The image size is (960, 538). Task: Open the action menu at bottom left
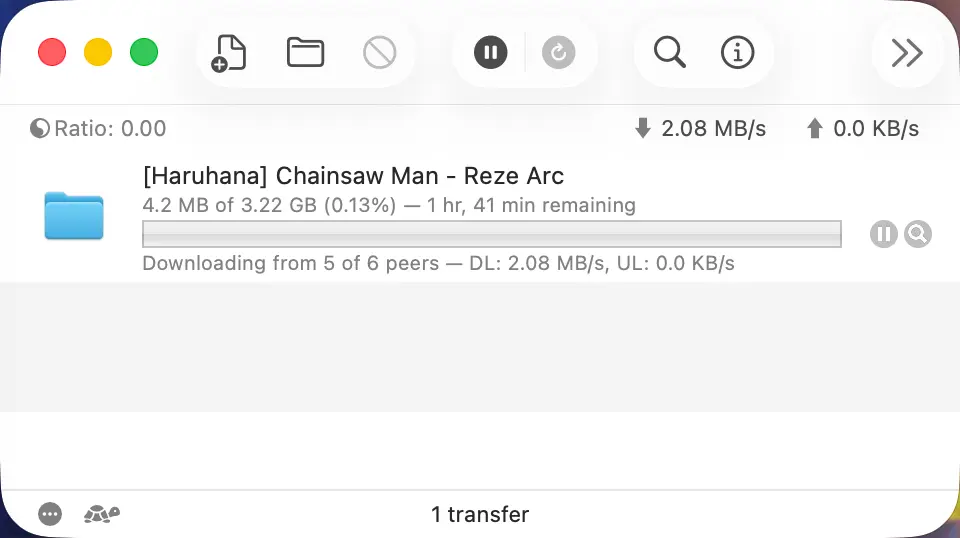coord(50,514)
